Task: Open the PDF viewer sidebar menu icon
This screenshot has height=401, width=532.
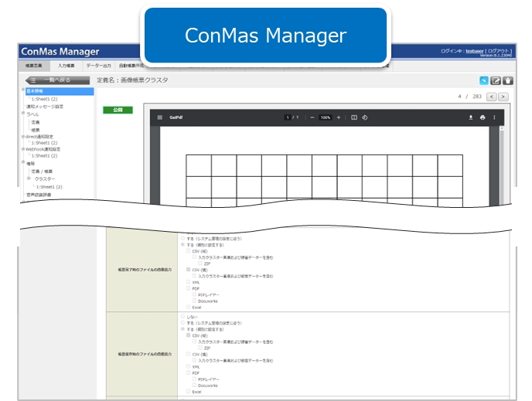Action: point(160,117)
